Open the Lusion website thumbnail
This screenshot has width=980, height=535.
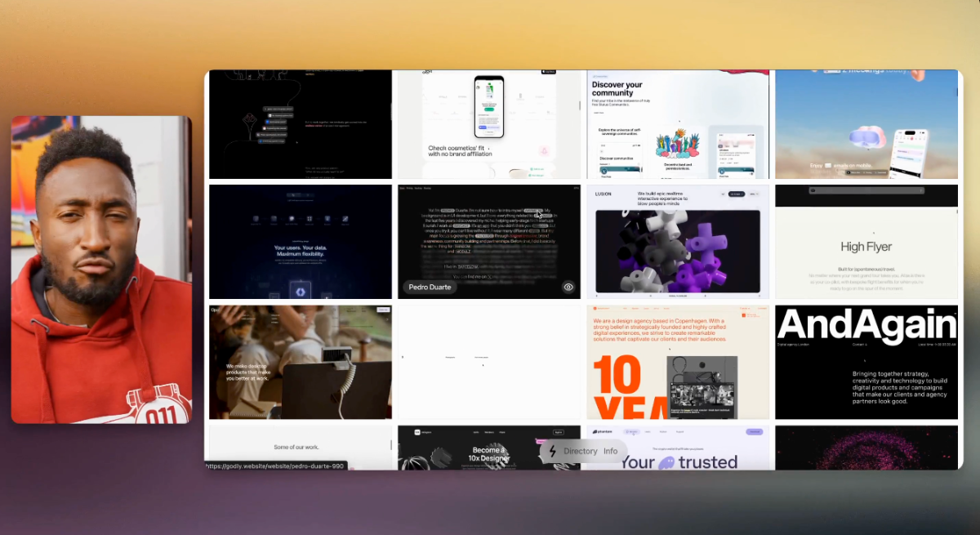pos(678,242)
